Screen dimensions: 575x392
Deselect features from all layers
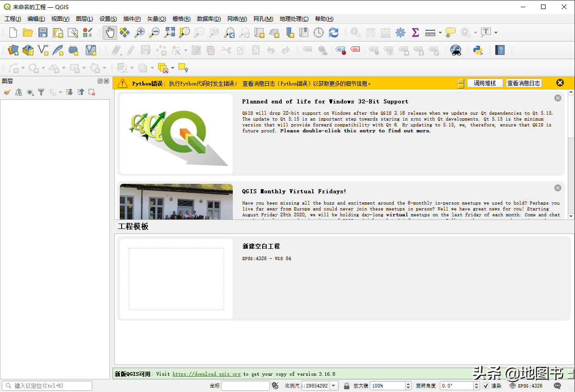pos(163,68)
